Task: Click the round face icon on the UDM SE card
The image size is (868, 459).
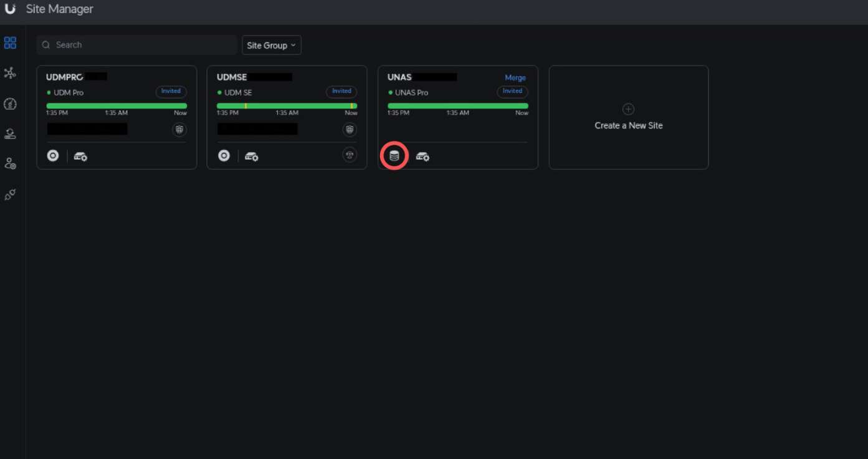Action: pos(350,155)
